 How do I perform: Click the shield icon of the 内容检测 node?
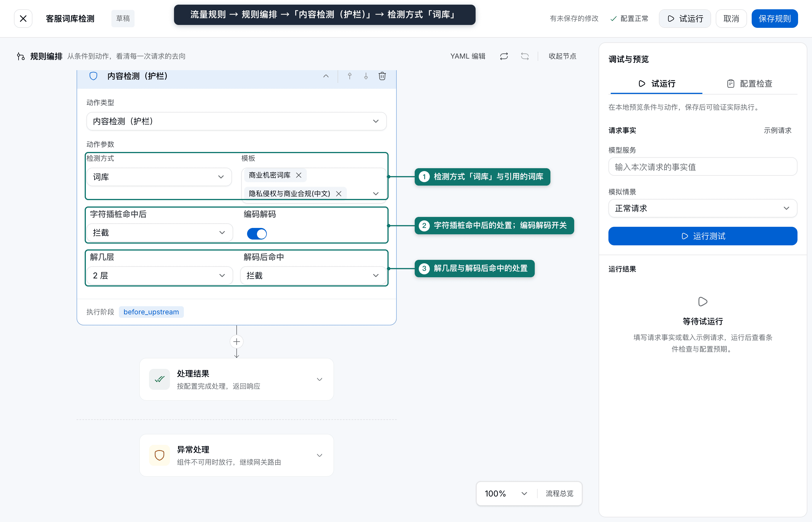(x=93, y=76)
